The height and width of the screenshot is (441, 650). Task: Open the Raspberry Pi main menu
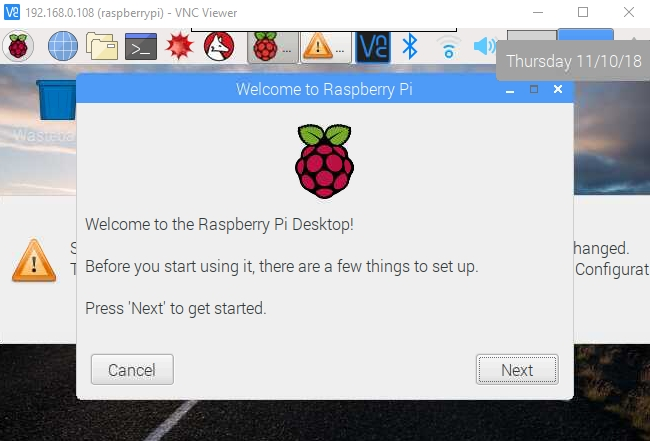point(18,46)
